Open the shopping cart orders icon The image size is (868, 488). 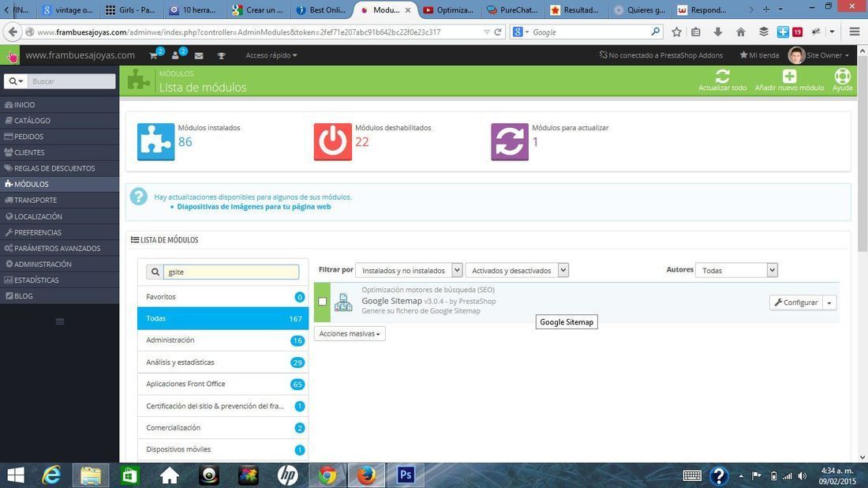point(154,55)
